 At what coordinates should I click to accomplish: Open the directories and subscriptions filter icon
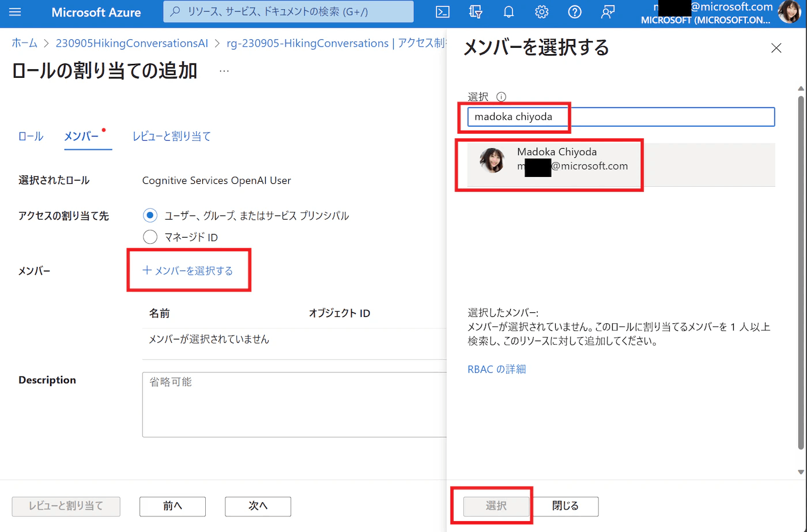476,12
